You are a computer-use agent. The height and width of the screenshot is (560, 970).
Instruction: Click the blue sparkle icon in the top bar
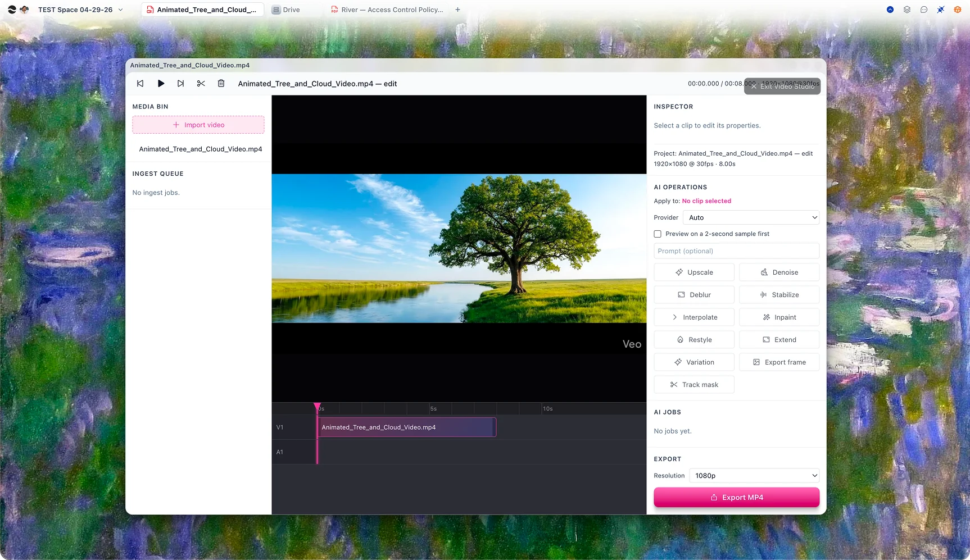941,10
